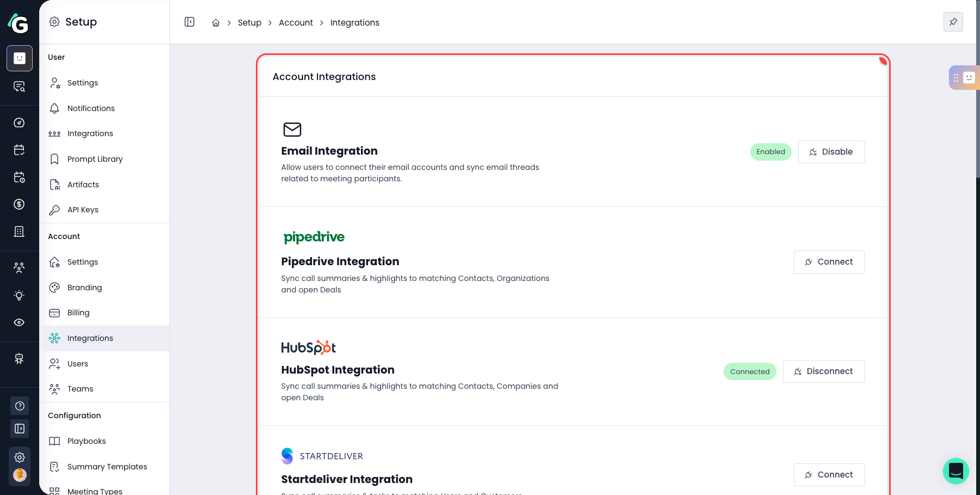Open Teams in sidebar
This screenshot has width=980, height=495.
[105, 389]
